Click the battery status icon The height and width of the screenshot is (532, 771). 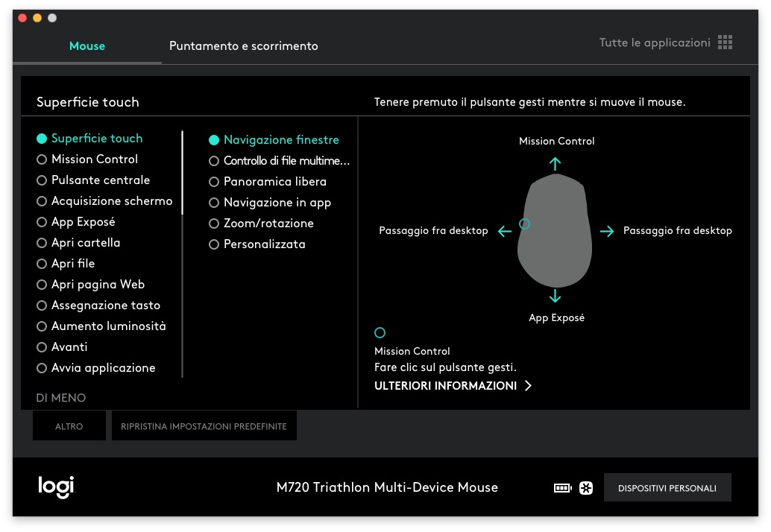point(562,488)
